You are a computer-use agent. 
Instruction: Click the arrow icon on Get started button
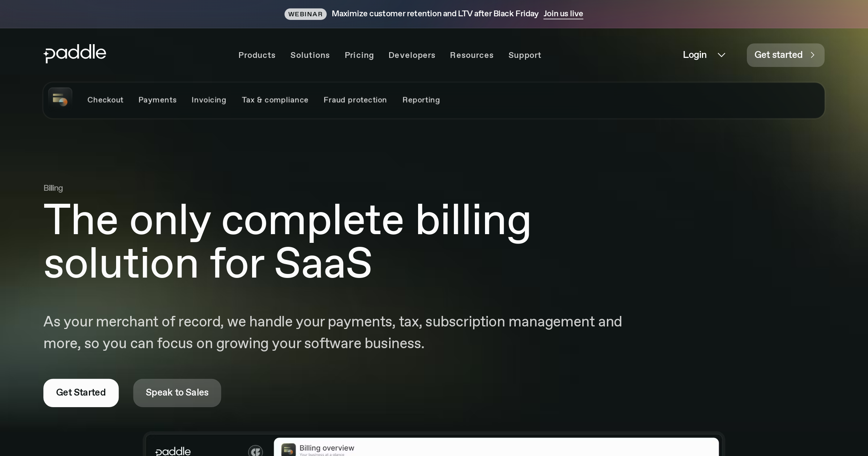tap(813, 55)
